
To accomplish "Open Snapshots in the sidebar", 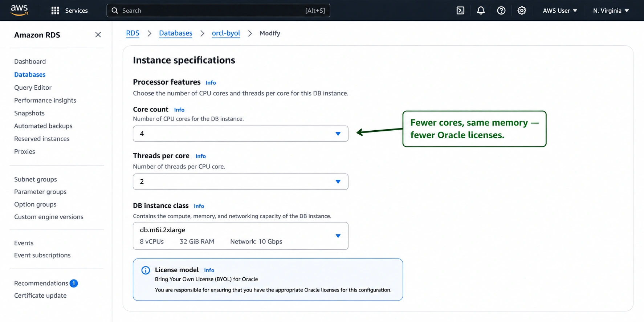I will (29, 113).
